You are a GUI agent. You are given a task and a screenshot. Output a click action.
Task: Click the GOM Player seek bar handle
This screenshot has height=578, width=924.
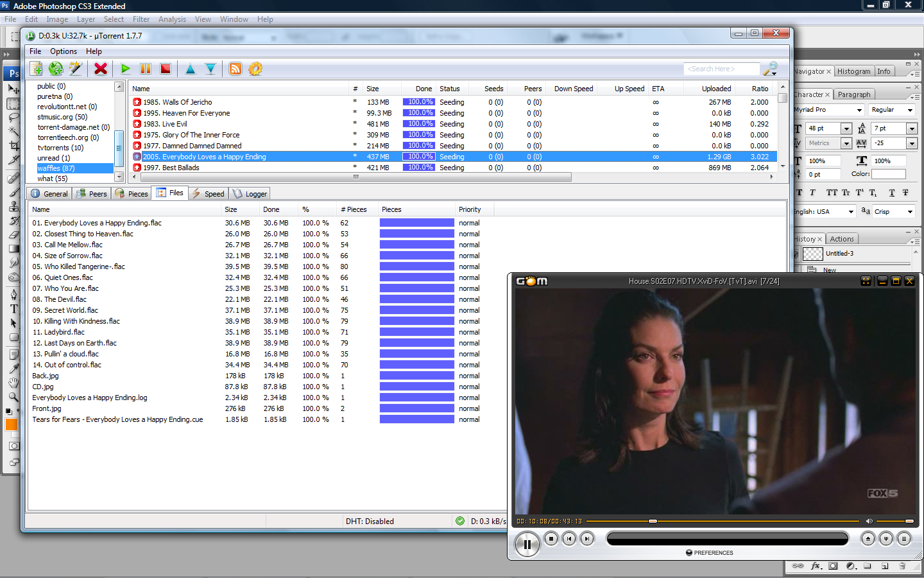click(653, 521)
